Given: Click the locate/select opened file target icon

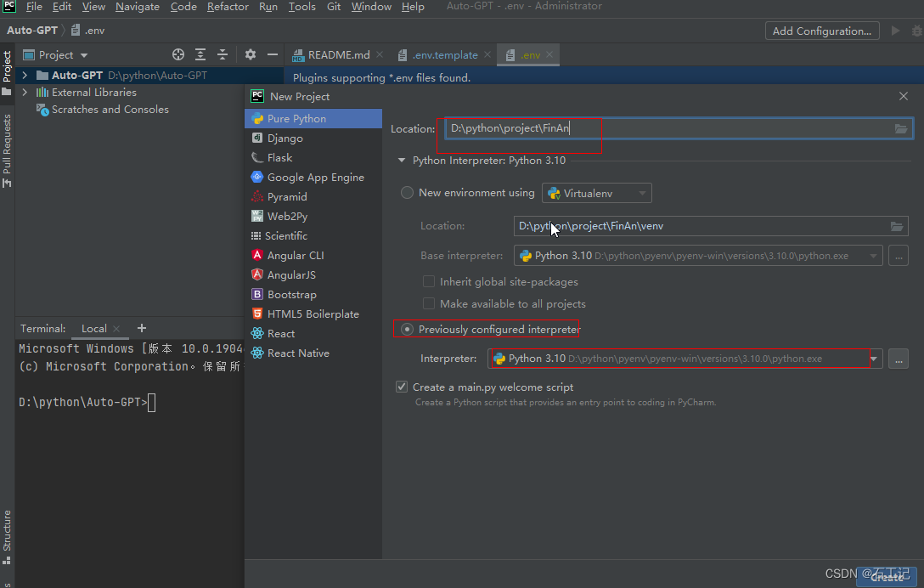Looking at the screenshot, I should 178,55.
